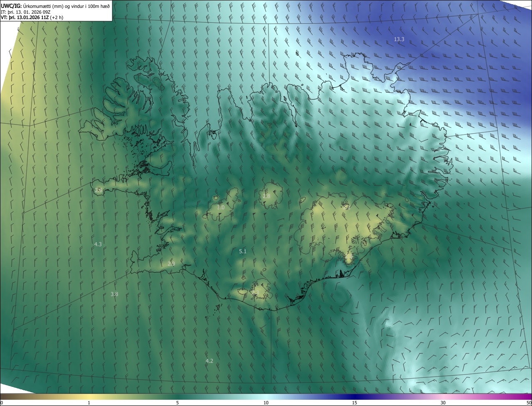532x406 pixels.
Task: Click the 2.9 value label on the map
Action: (171, 264)
